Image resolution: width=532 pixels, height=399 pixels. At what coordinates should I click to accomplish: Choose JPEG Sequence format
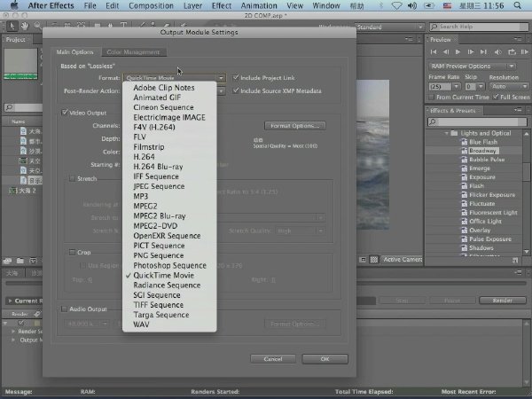169,186
